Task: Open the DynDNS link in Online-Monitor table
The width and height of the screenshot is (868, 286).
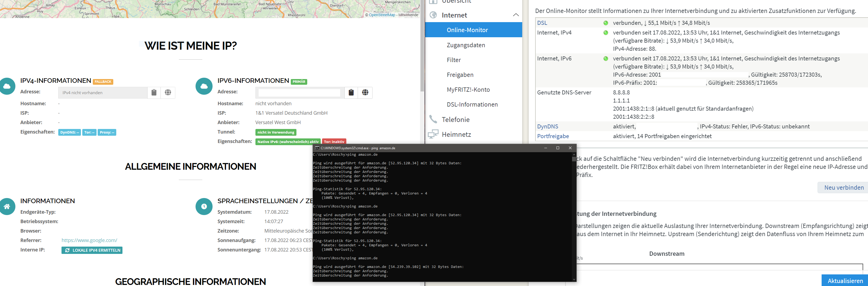Action: tap(548, 127)
